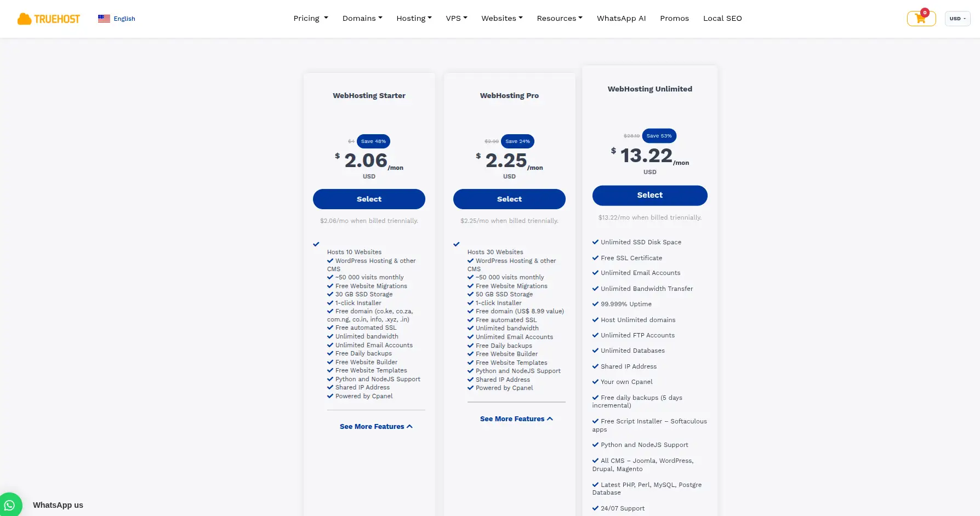Open the USD currency dropdown
980x516 pixels.
958,19
